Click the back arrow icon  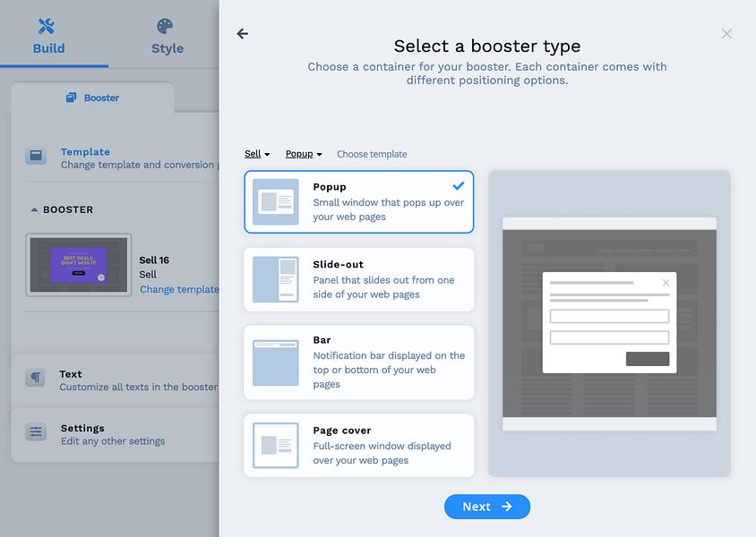point(243,33)
